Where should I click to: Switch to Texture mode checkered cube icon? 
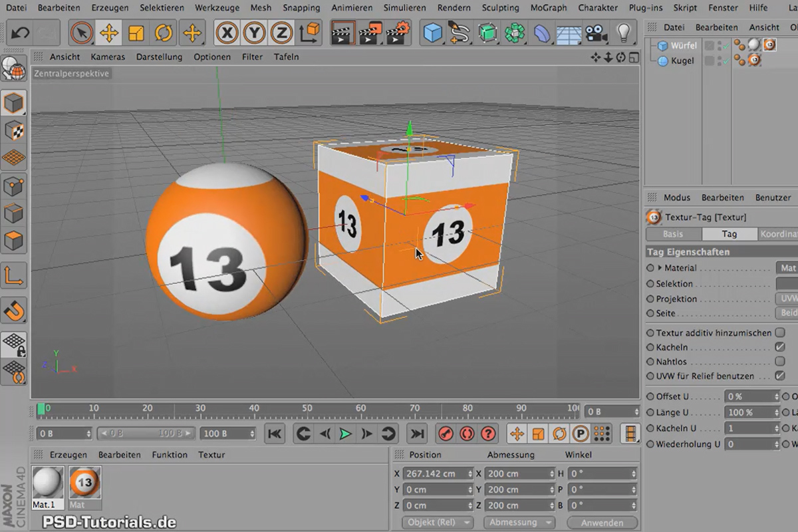[x=14, y=130]
